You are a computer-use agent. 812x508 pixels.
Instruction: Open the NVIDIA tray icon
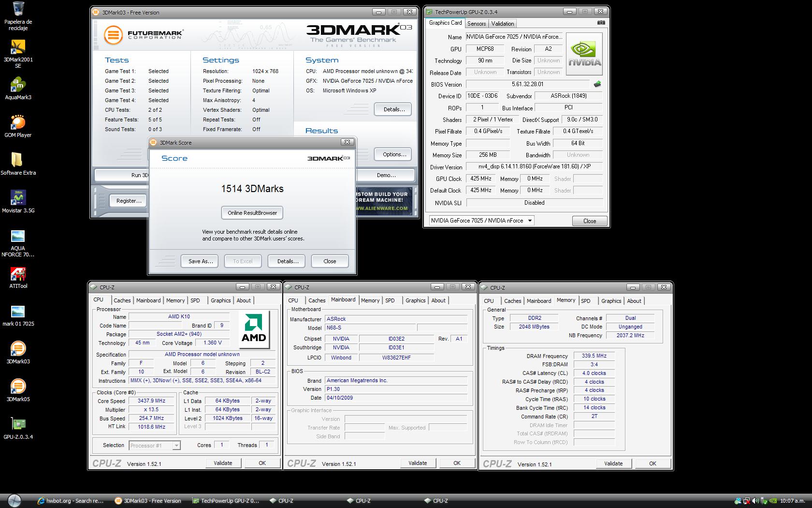click(773, 501)
